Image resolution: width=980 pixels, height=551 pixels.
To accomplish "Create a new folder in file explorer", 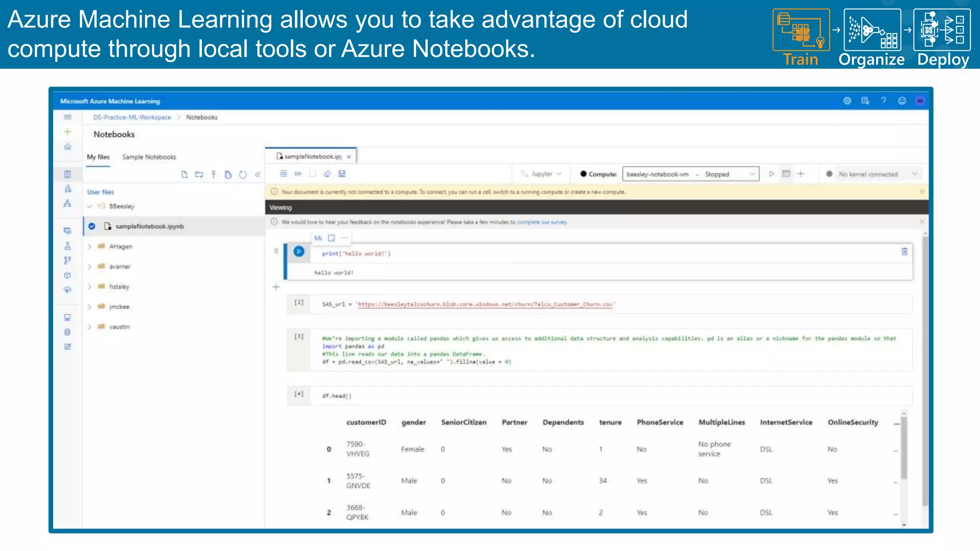I will click(199, 175).
